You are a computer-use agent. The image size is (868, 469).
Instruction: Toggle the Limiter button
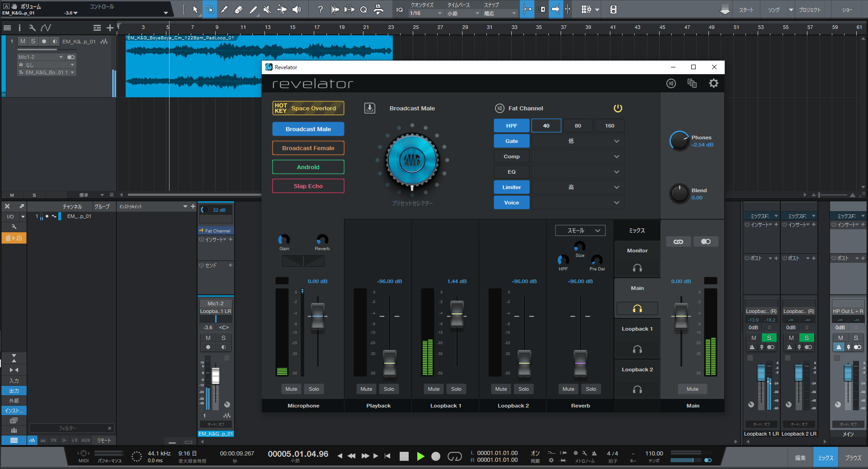(512, 187)
